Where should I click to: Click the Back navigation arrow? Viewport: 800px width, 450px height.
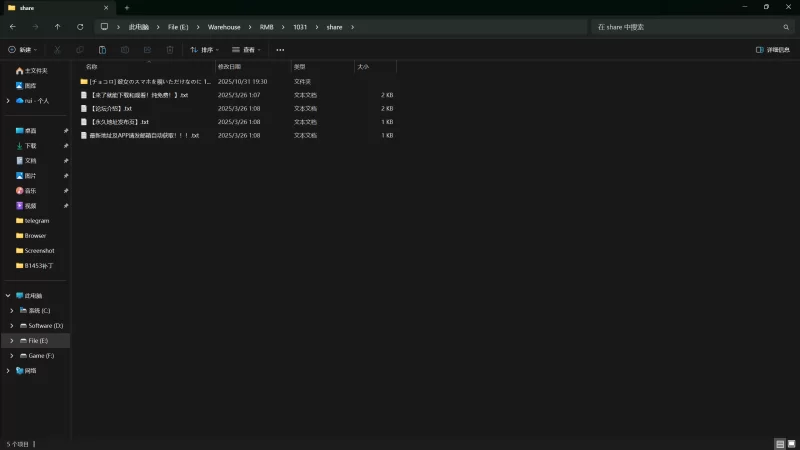[x=13, y=27]
